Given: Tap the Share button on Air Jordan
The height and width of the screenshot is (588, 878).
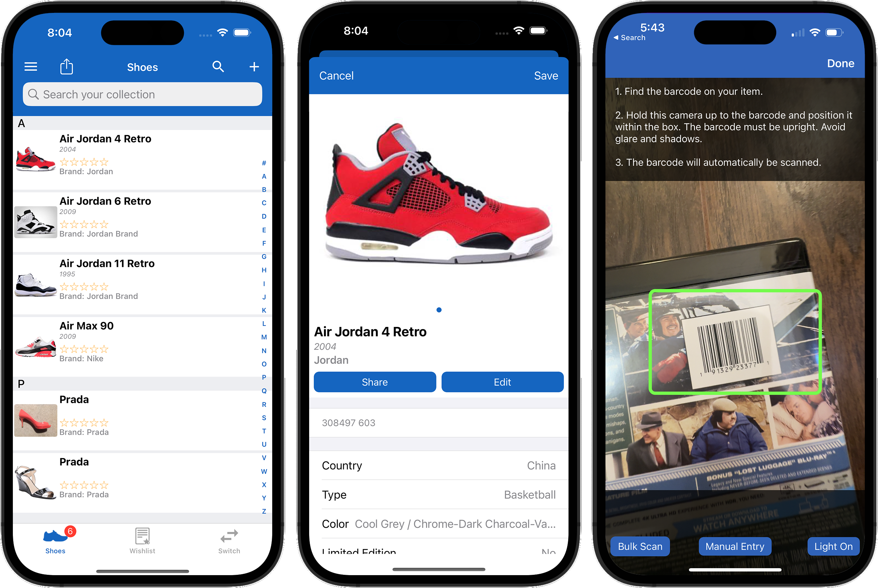Looking at the screenshot, I should pyautogui.click(x=374, y=381).
